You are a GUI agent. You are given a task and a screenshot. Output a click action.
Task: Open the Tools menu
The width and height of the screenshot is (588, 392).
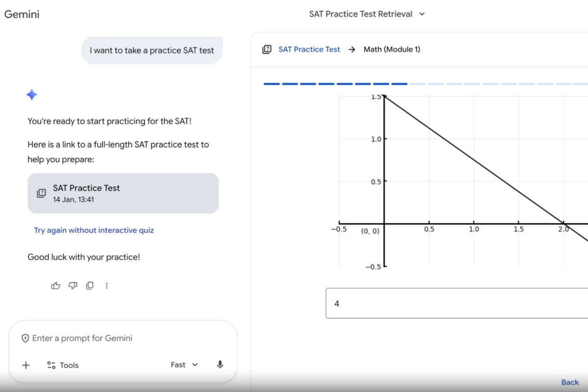(63, 365)
